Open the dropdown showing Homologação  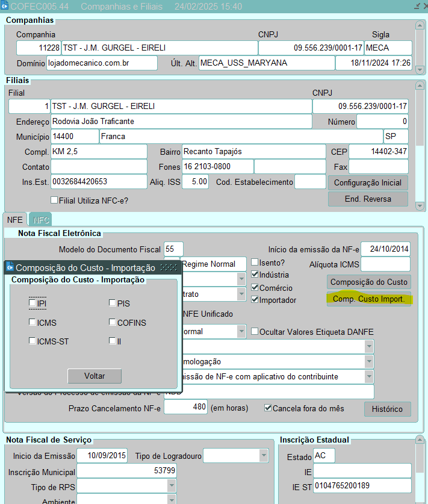pyautogui.click(x=368, y=361)
